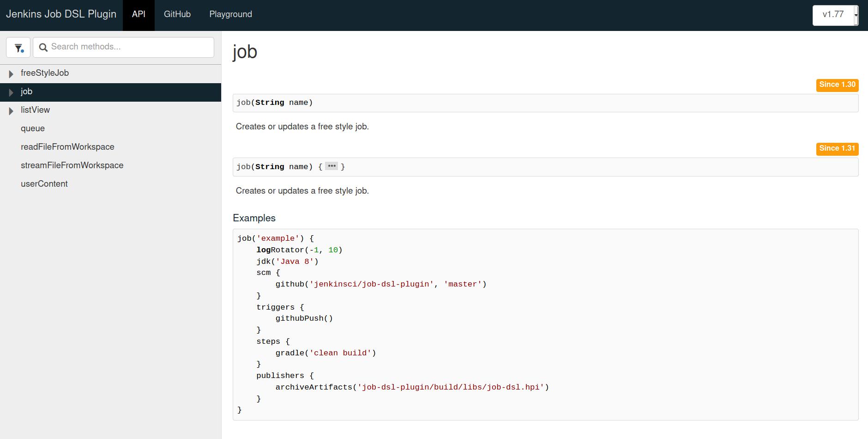Screen dimensions: 868x439
Task: Click the expand arrow next to listView
Action: tap(11, 110)
